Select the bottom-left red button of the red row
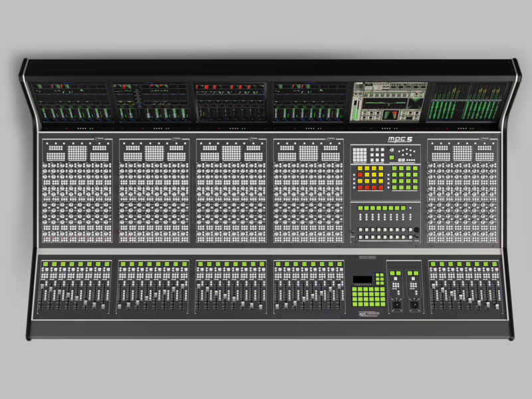This screenshot has height=399, width=532. click(360, 188)
